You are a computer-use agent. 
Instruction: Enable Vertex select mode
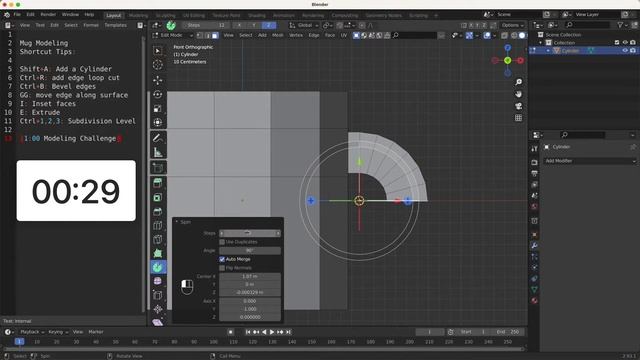coord(200,36)
